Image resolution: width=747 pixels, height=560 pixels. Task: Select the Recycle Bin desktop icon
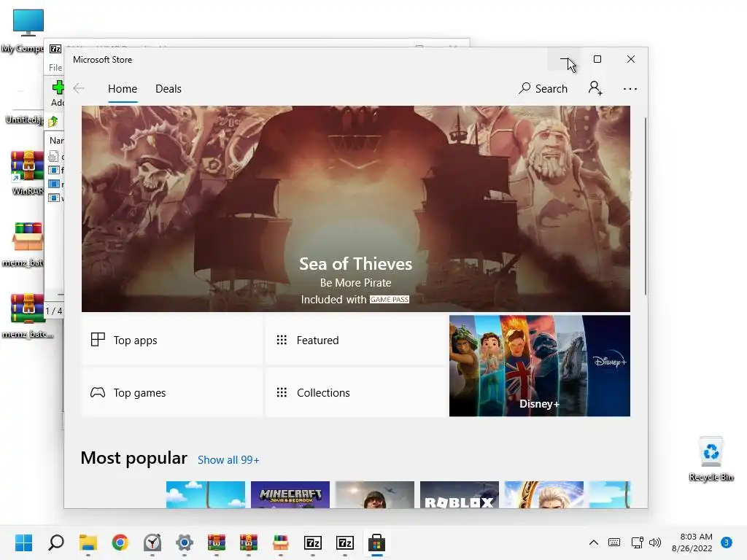tap(711, 459)
